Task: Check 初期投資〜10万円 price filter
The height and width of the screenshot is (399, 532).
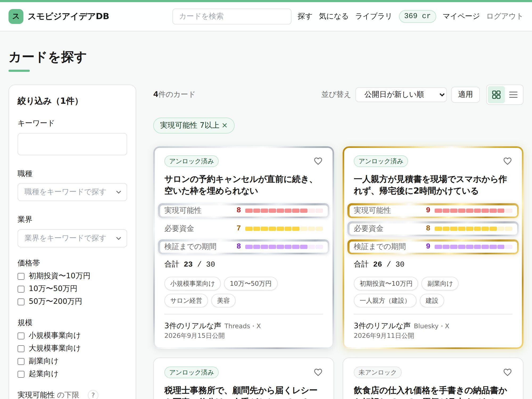Action: pyautogui.click(x=21, y=276)
